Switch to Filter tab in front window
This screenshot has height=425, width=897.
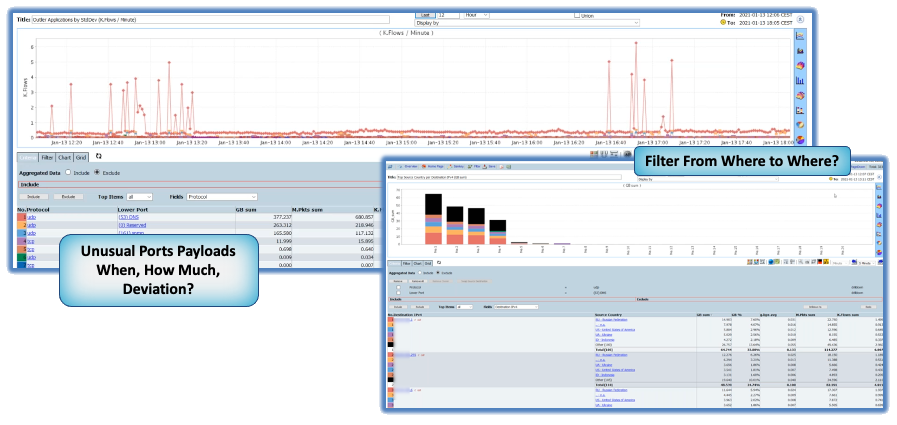tap(406, 263)
